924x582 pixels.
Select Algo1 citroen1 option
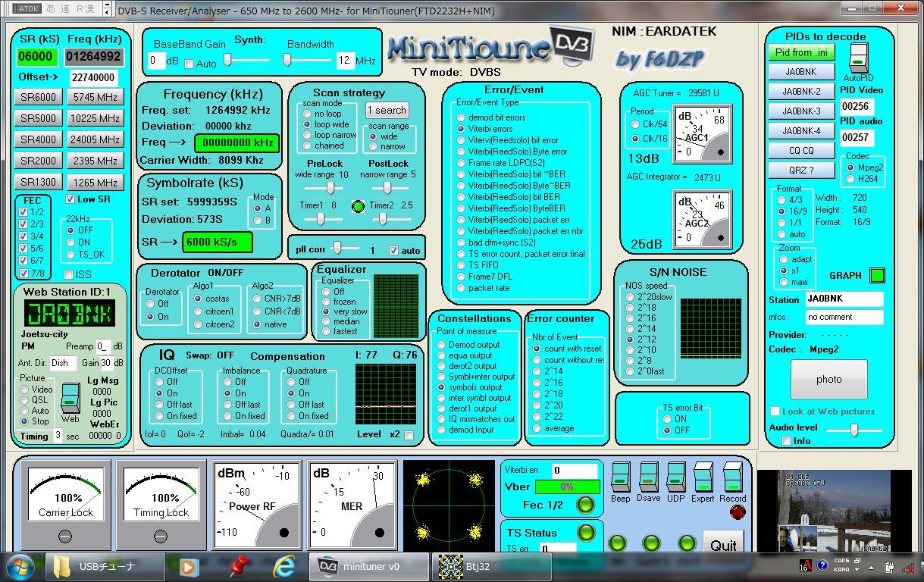198,311
